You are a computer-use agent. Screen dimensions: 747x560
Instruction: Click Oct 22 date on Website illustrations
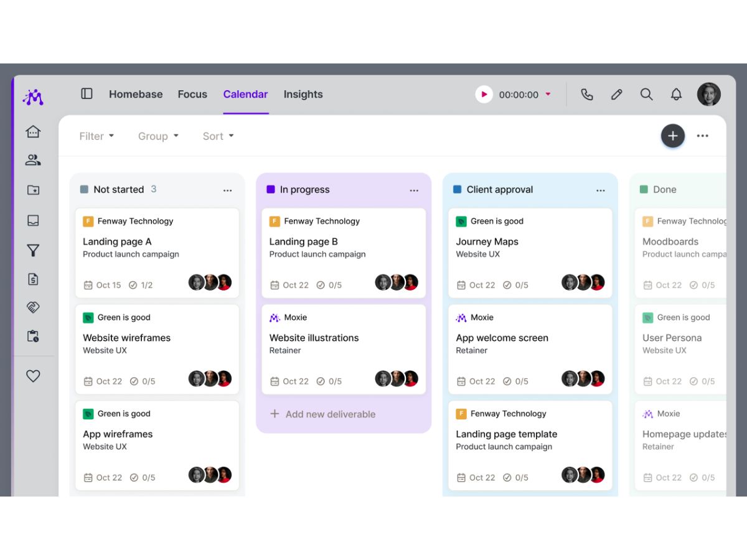tap(289, 381)
